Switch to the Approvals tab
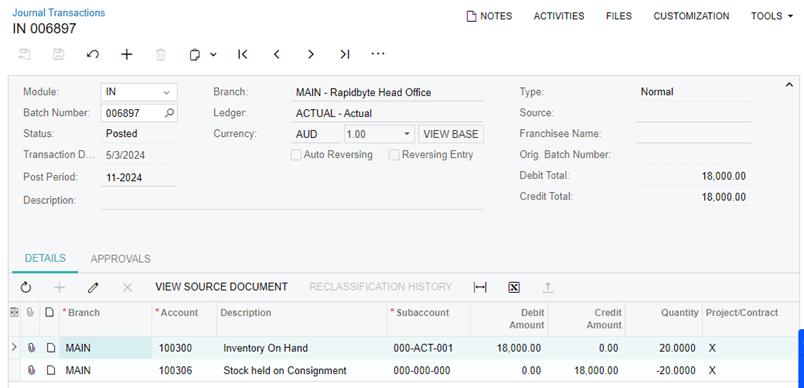Screen dimensions: 804x388 (120, 259)
